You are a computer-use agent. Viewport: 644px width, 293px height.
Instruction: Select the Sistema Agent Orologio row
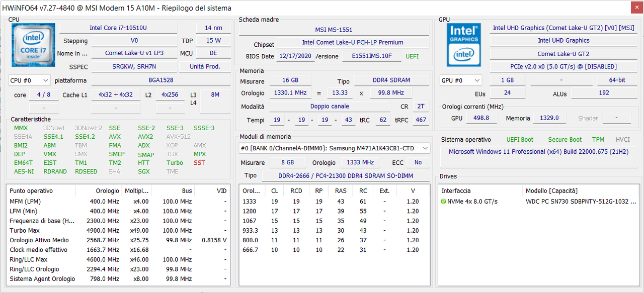coord(118,279)
